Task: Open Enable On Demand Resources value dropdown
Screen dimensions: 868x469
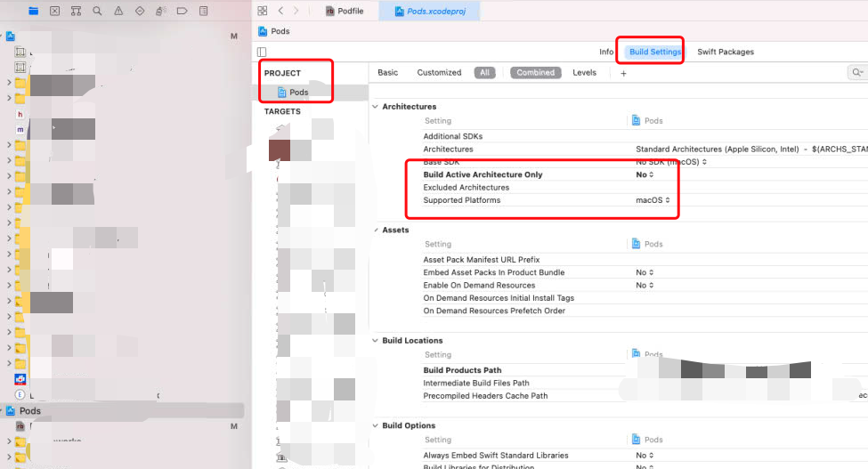Action: pyautogui.click(x=645, y=286)
